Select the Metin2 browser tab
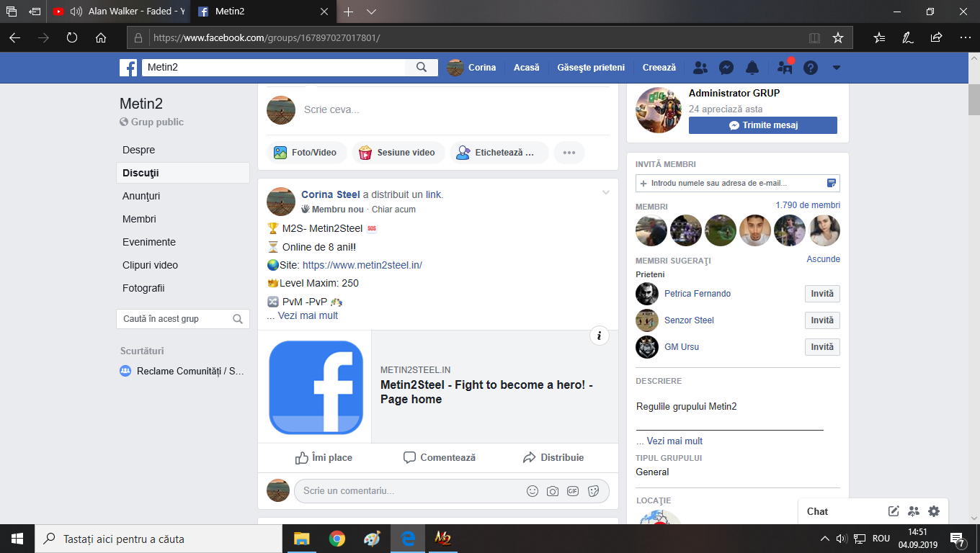The image size is (980, 553). (x=264, y=12)
